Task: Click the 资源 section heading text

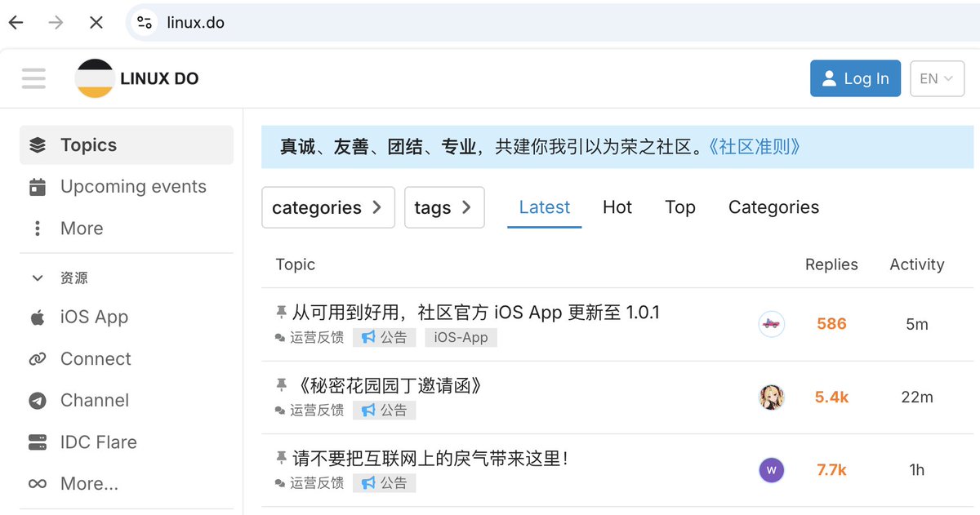Action: (74, 278)
